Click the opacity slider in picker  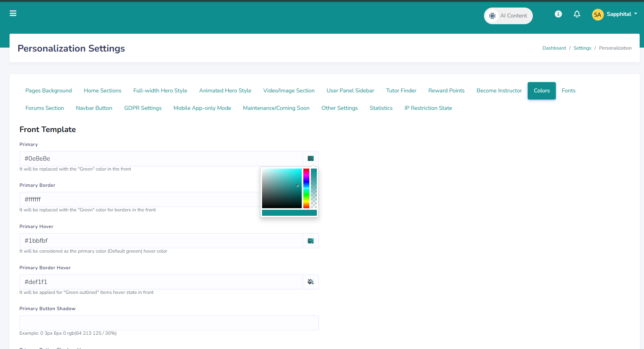(x=314, y=188)
